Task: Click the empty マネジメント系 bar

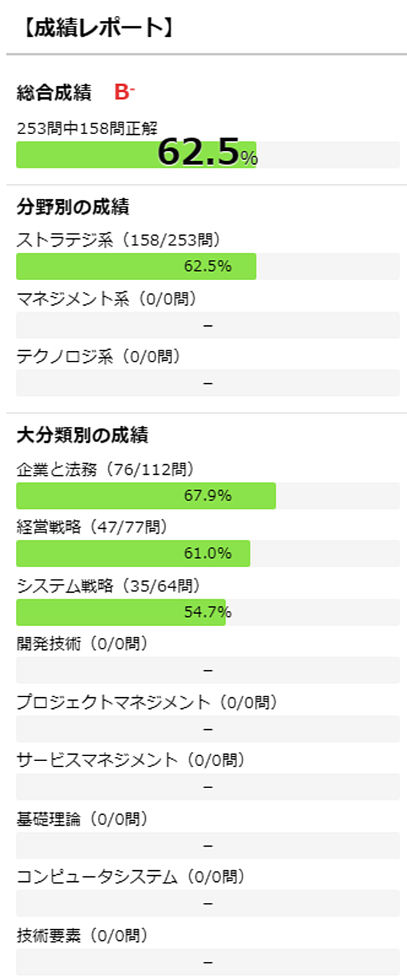Action: point(208,325)
